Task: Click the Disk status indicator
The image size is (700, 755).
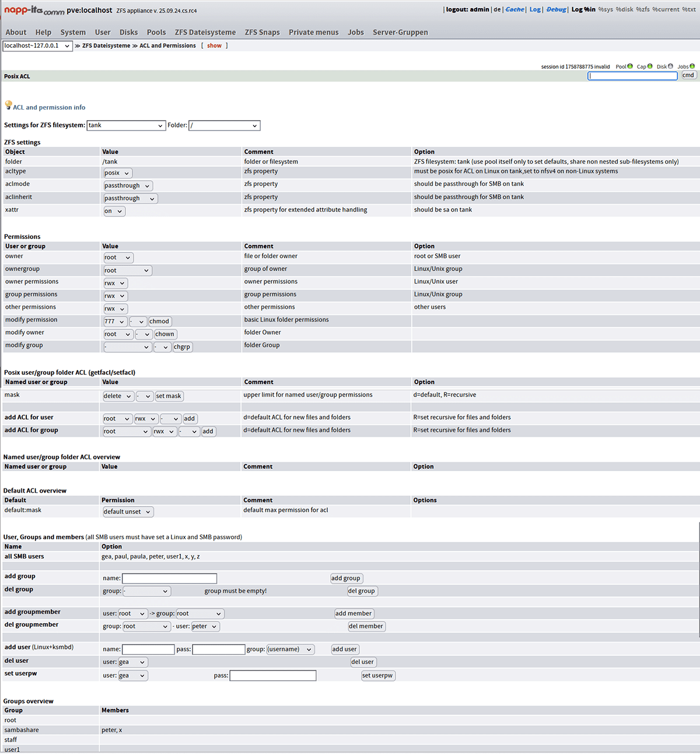Action: (x=670, y=66)
